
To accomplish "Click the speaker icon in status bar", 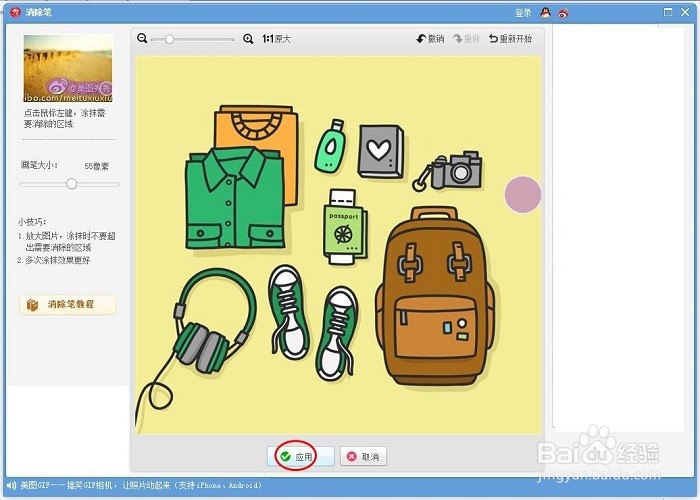I will [x=12, y=485].
